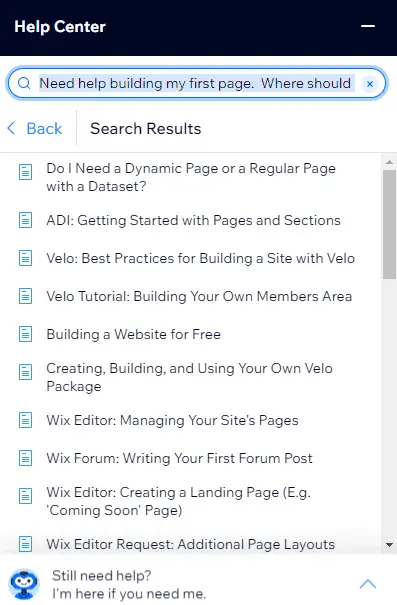
Task: Click the scrollbar up arrow
Action: tap(389, 162)
